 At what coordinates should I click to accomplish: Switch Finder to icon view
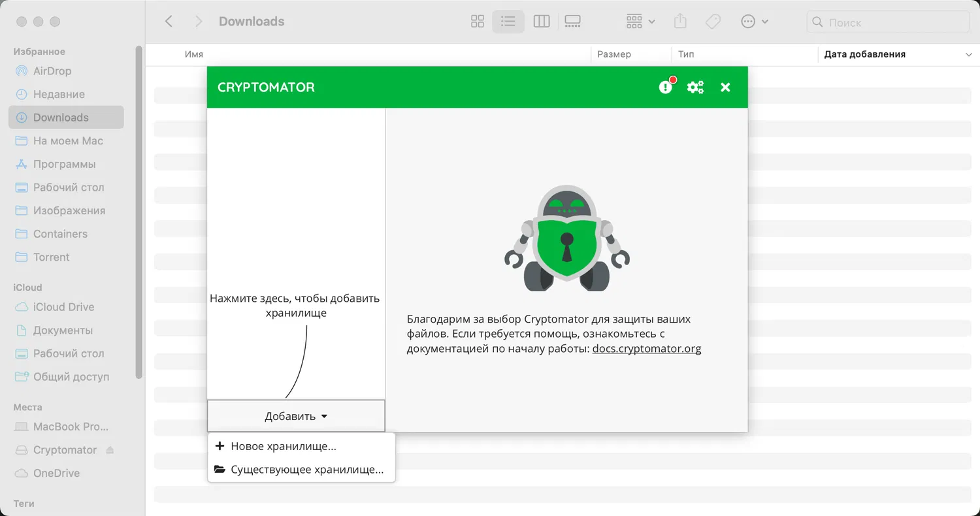[x=478, y=22]
